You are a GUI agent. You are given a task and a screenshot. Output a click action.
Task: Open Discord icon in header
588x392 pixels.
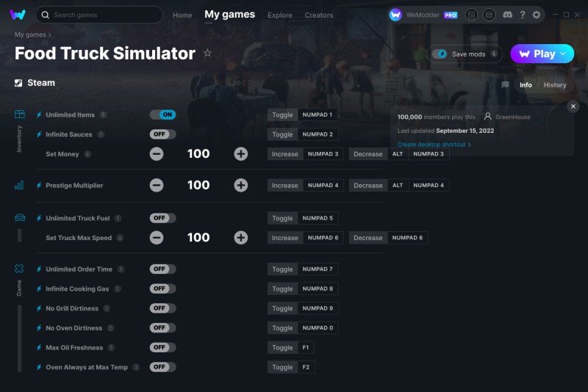(x=507, y=15)
